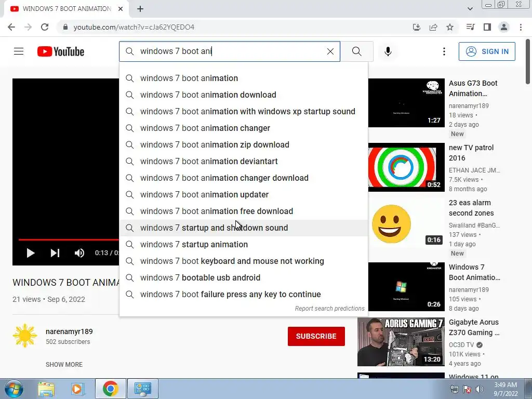
Task: Open system tray volume speaker icon
Action: 480,389
